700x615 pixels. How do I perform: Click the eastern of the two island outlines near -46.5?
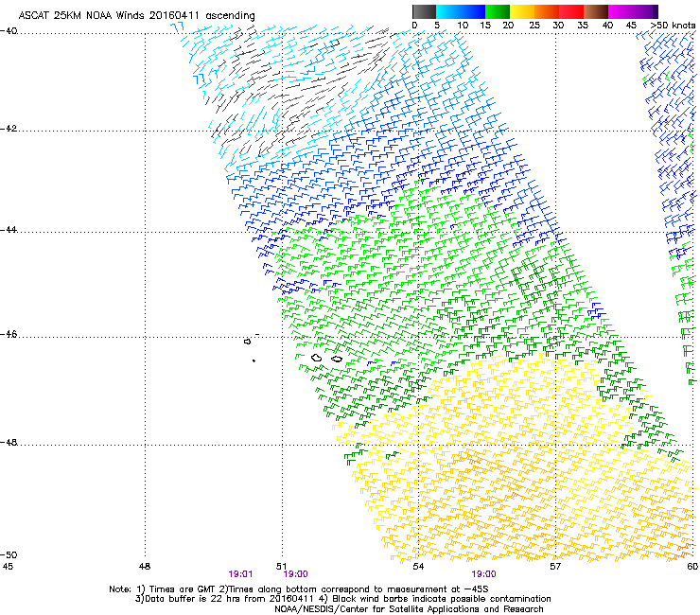[x=337, y=359]
